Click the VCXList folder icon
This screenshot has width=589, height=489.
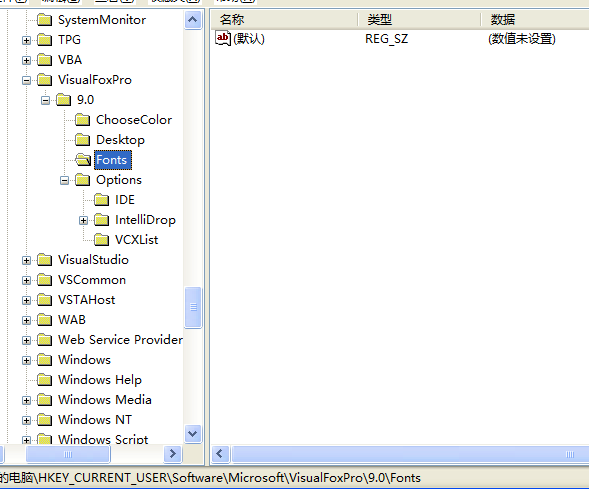pyautogui.click(x=101, y=240)
